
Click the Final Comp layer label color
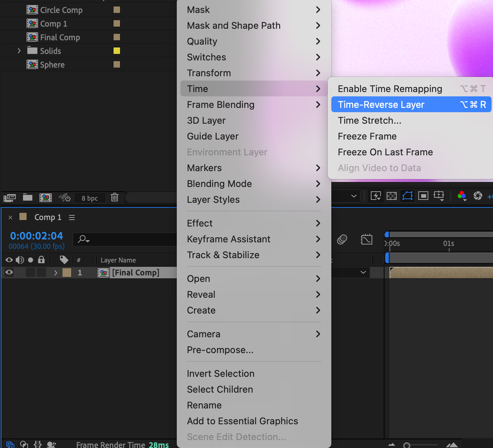[x=67, y=273]
